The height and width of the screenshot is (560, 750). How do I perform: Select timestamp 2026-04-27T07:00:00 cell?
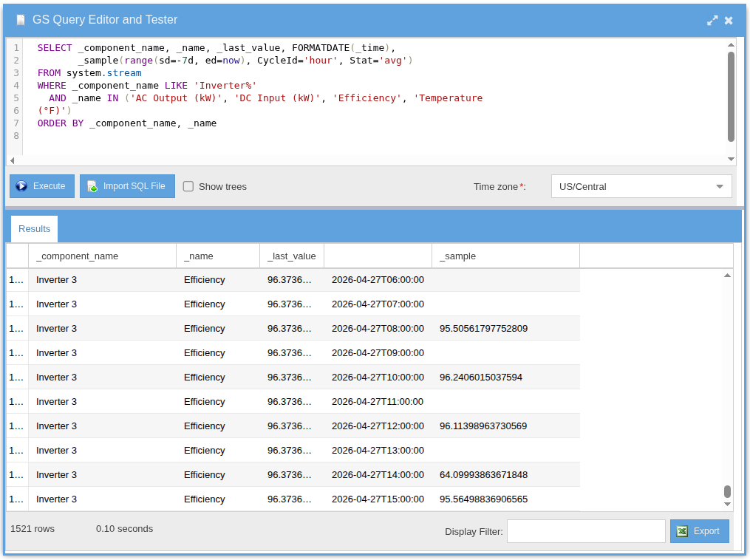378,304
